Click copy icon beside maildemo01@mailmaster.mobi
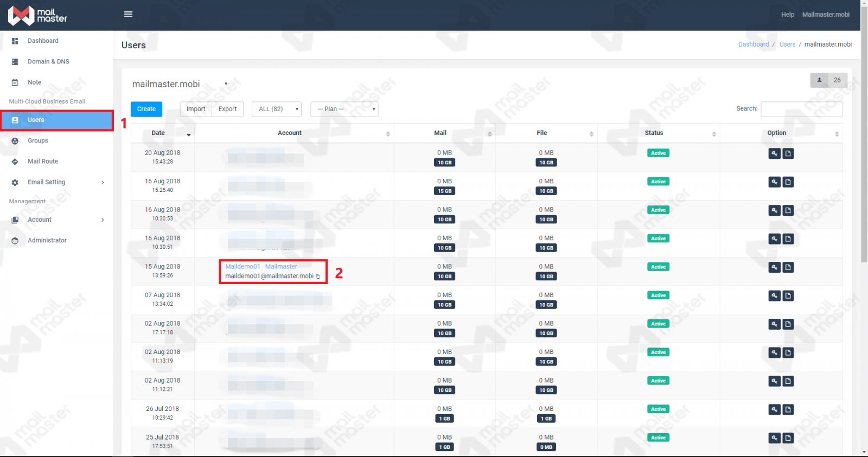868x457 pixels. (318, 276)
